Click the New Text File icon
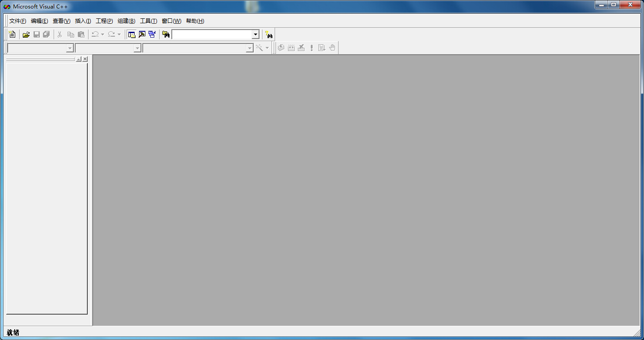Viewport: 644px width, 340px height. pyautogui.click(x=12, y=34)
